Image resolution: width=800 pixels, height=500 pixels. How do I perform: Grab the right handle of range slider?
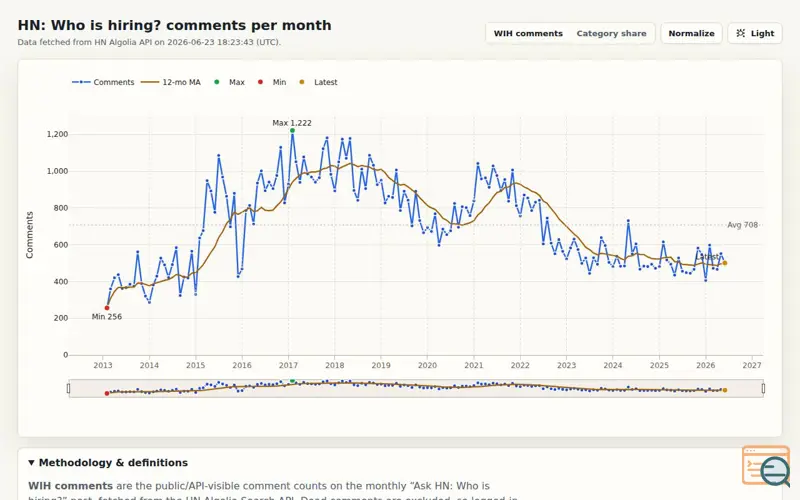click(x=763, y=389)
